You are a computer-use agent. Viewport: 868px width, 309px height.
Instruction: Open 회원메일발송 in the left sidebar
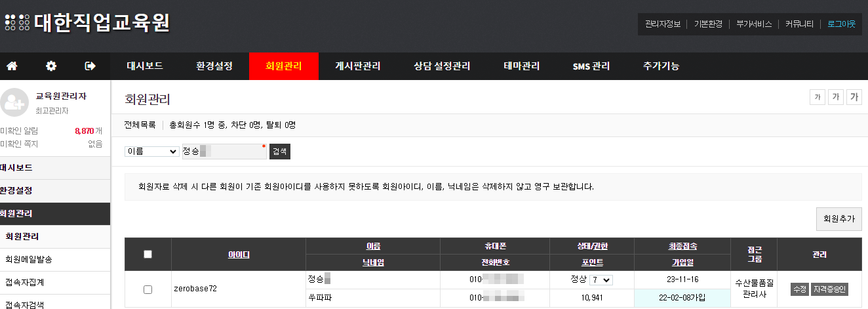coord(29,259)
